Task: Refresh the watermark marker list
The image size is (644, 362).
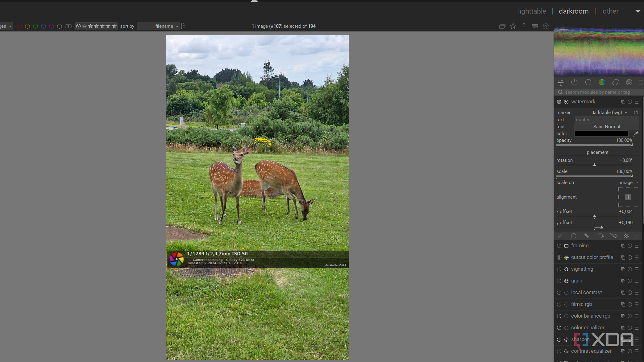Action: (x=636, y=113)
